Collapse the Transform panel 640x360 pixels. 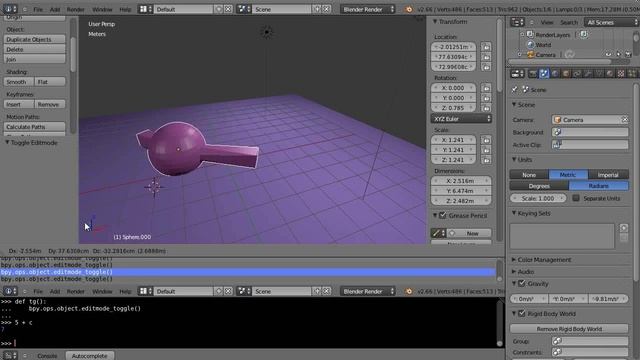click(435, 22)
